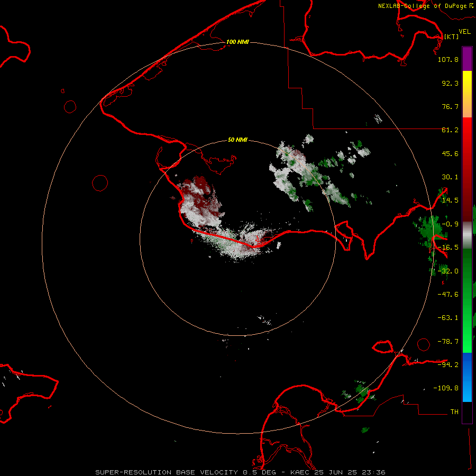476x476 pixels.
Task: Click the -0.9 velocity scale value
Action: (450, 224)
